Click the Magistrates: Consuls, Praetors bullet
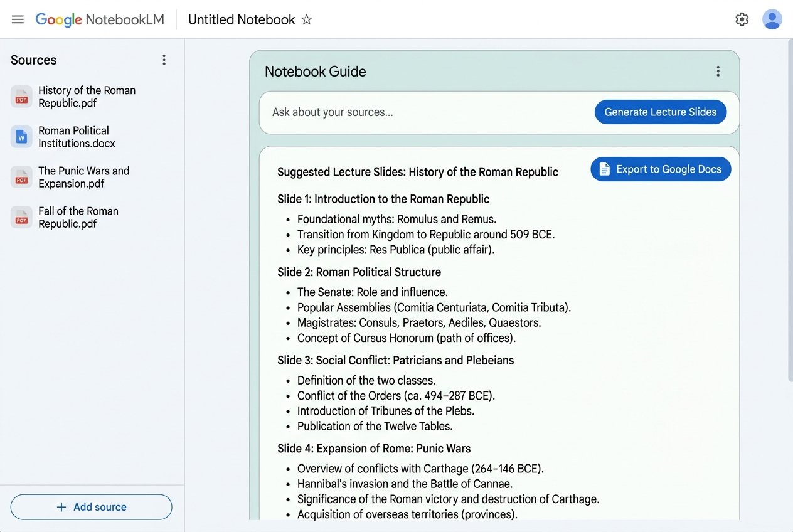This screenshot has height=532, width=793. [x=419, y=322]
